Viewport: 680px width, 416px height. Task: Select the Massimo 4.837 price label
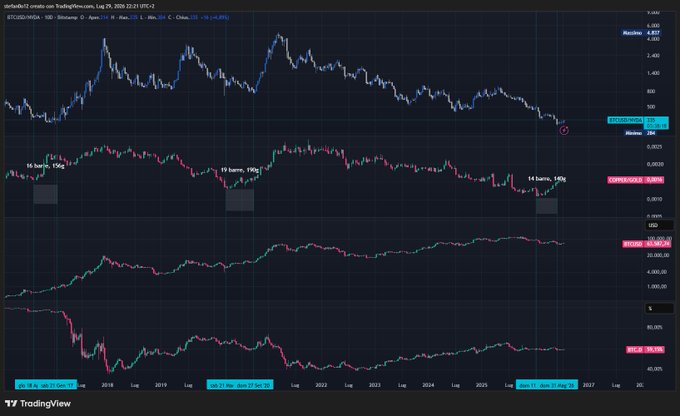tap(641, 33)
